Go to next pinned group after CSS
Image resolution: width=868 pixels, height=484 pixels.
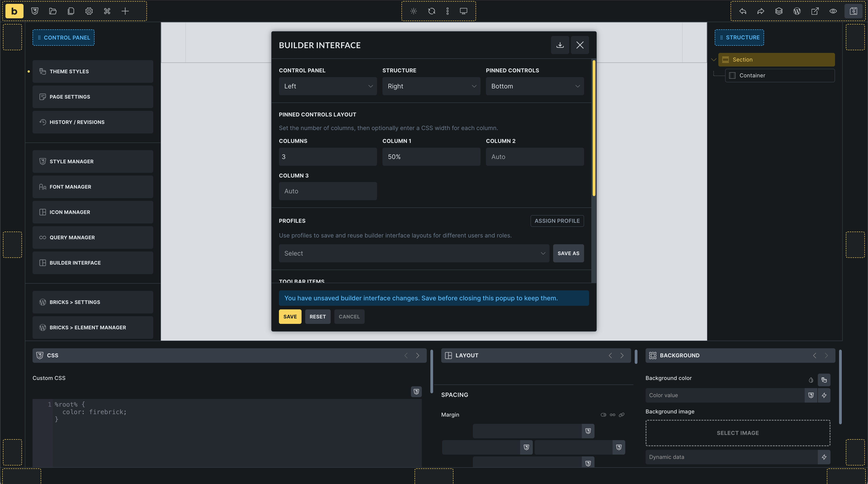pos(417,355)
